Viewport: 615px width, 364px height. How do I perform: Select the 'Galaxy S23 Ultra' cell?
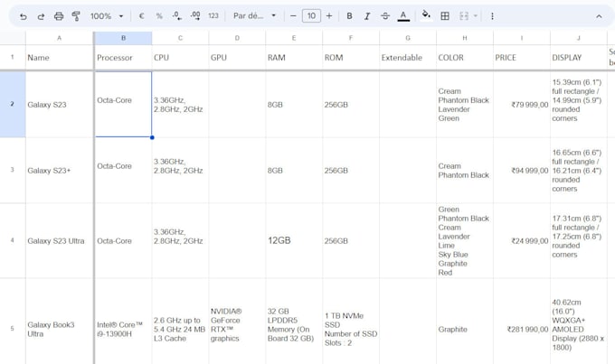click(59, 240)
